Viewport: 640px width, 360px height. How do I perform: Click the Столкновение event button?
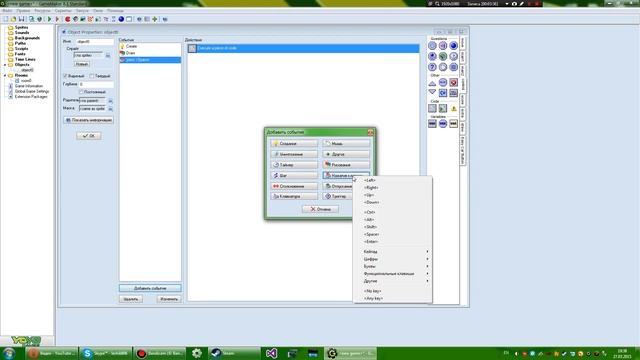[x=294, y=186]
